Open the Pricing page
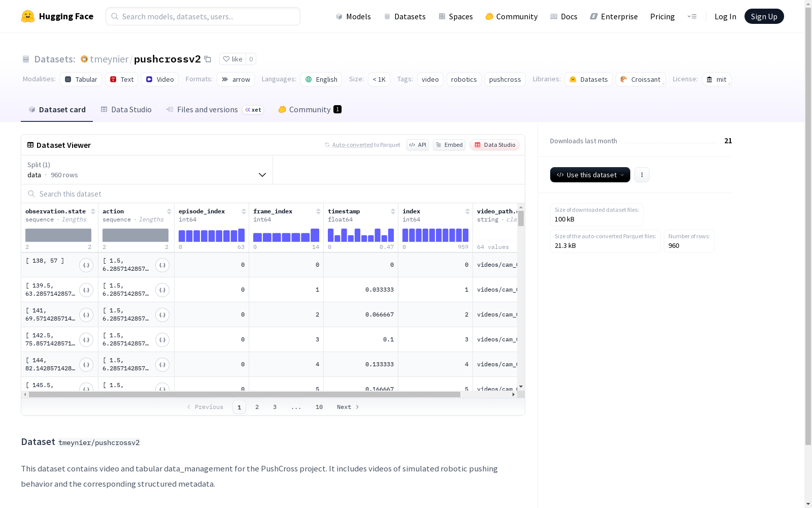This screenshot has width=812, height=508. (662, 16)
